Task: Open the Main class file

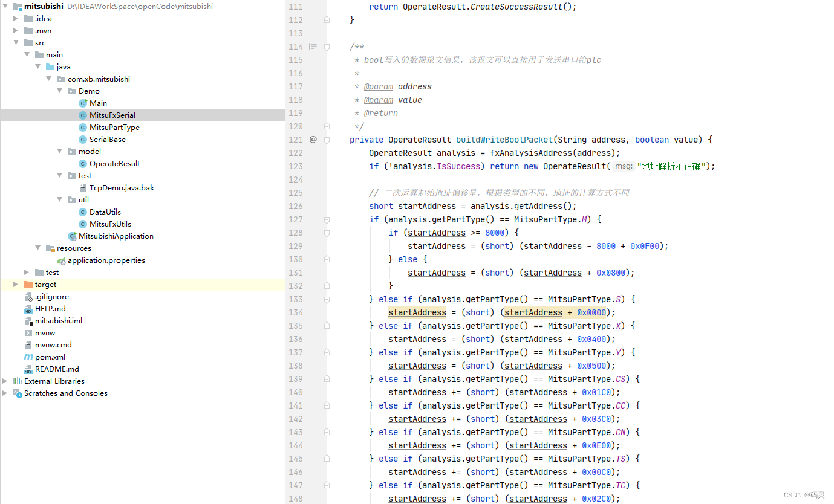Action: 98,103
